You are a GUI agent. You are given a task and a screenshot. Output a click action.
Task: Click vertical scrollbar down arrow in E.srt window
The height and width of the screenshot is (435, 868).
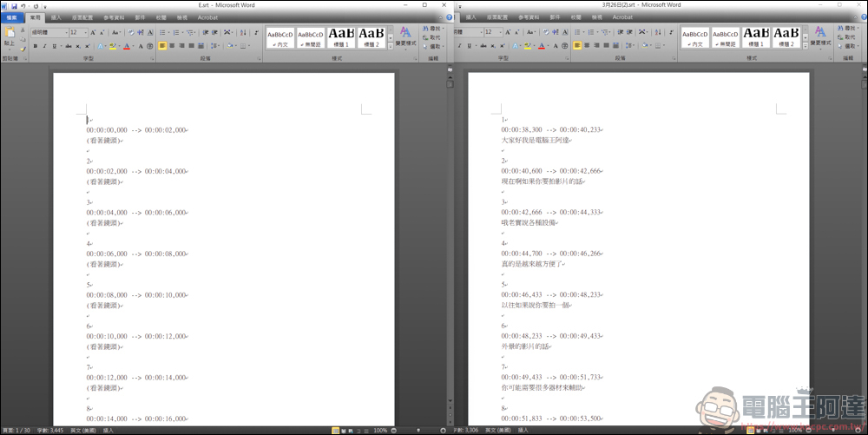tap(450, 400)
